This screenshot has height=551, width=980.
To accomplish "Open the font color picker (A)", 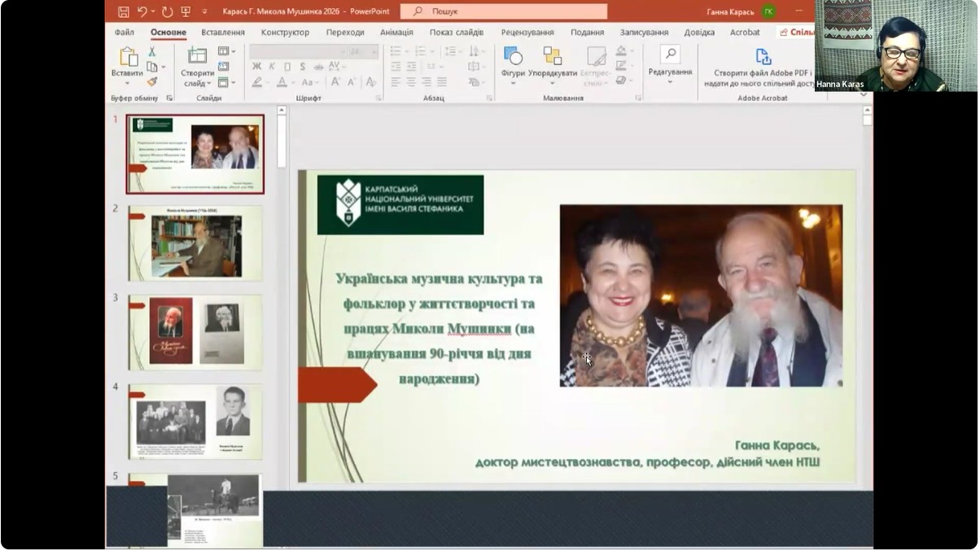I will click(x=282, y=82).
